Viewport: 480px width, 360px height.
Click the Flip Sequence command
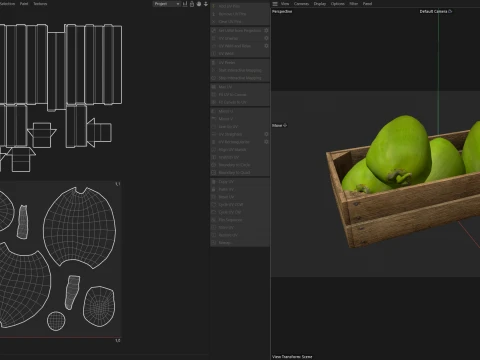coord(240,220)
